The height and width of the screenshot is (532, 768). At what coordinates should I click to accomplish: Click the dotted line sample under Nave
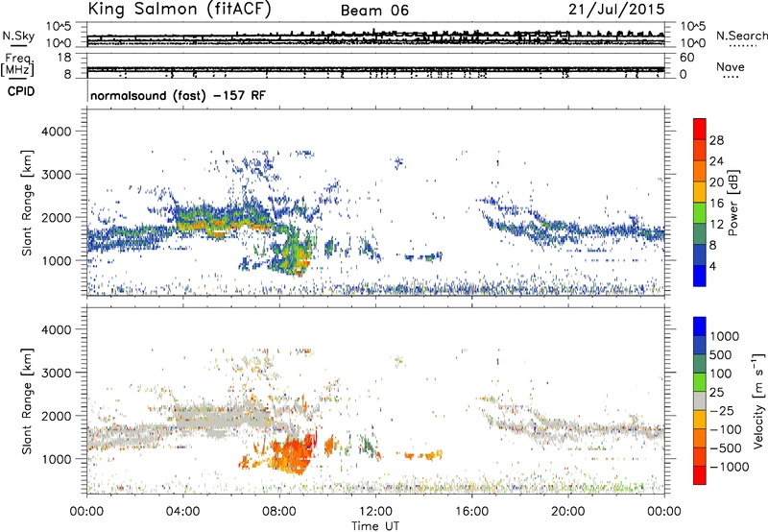(x=731, y=77)
